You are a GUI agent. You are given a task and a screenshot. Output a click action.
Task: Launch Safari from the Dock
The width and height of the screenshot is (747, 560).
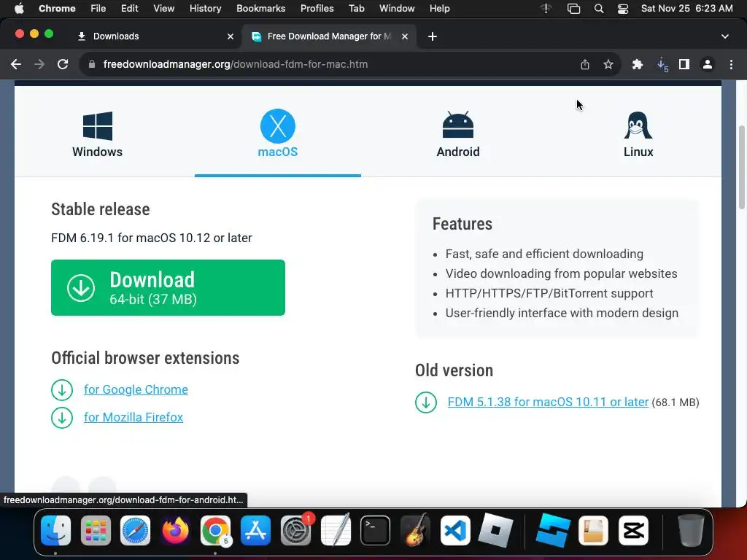click(135, 530)
